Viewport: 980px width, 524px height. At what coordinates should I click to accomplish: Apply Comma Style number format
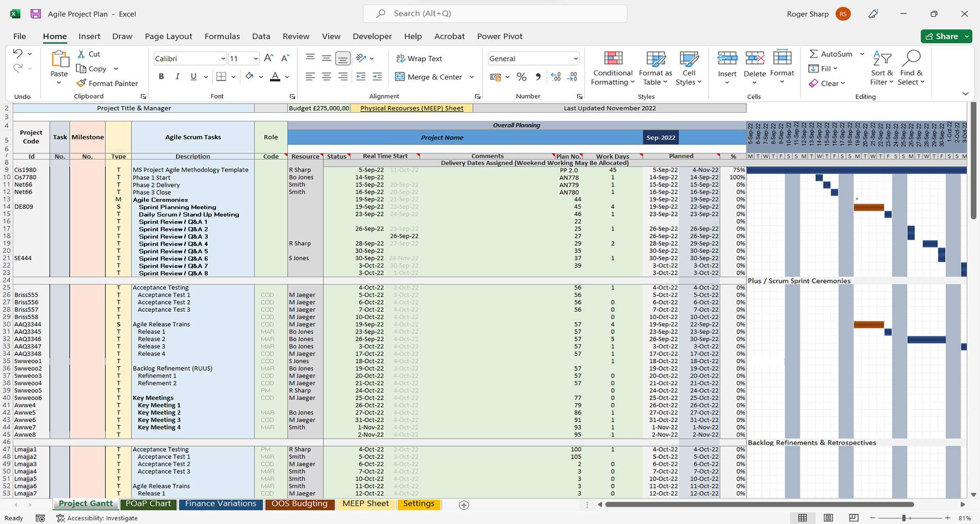point(538,77)
